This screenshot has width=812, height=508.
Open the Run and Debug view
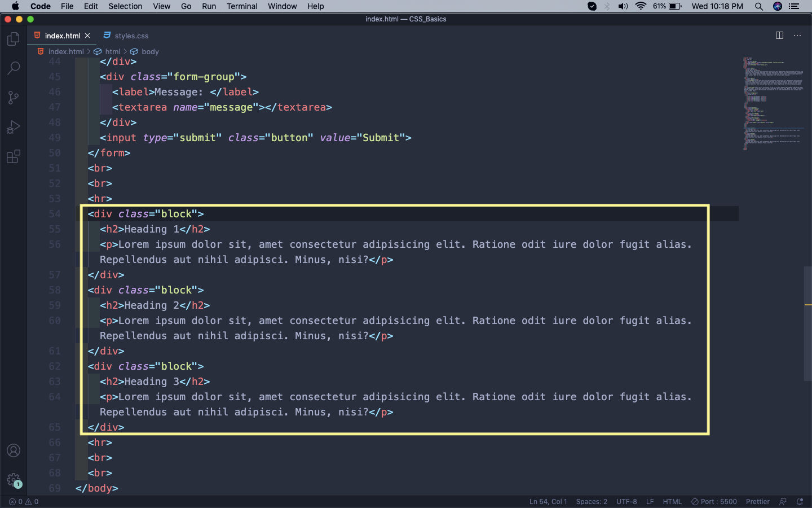(14, 127)
